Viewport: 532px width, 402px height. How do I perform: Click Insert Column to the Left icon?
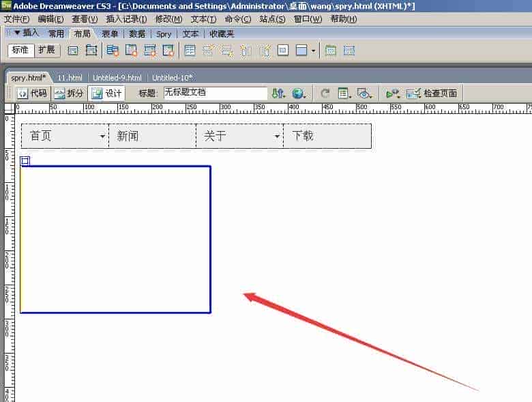pos(246,51)
